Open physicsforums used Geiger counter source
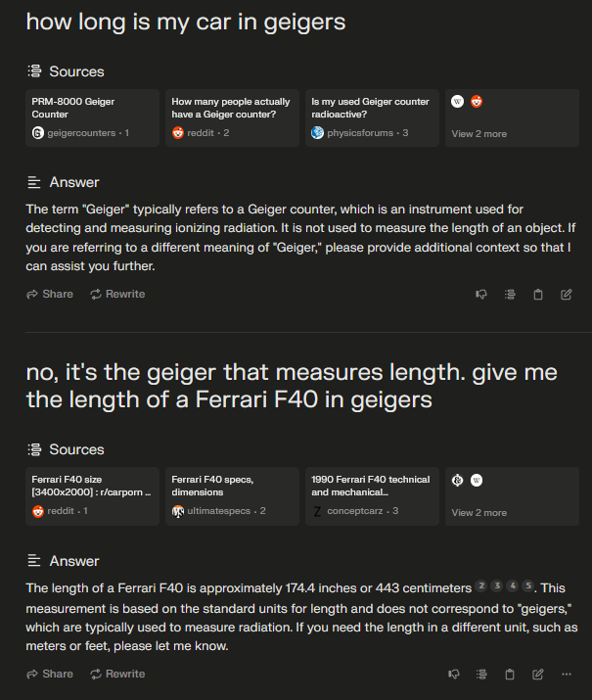The width and height of the screenshot is (592, 700). coord(372,117)
